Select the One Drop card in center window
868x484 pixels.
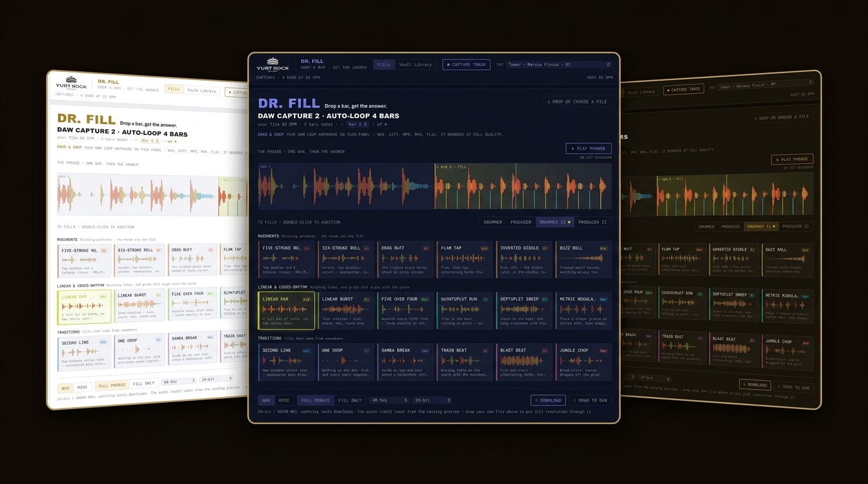(x=346, y=362)
